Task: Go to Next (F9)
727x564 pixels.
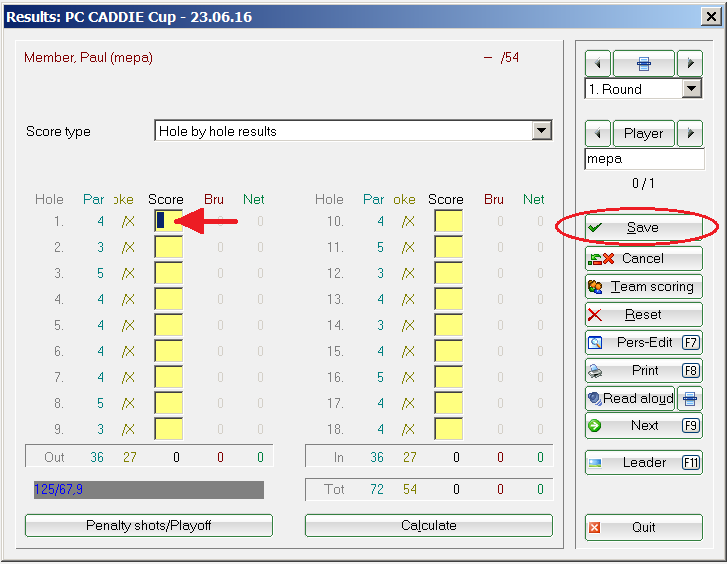Action: (644, 425)
